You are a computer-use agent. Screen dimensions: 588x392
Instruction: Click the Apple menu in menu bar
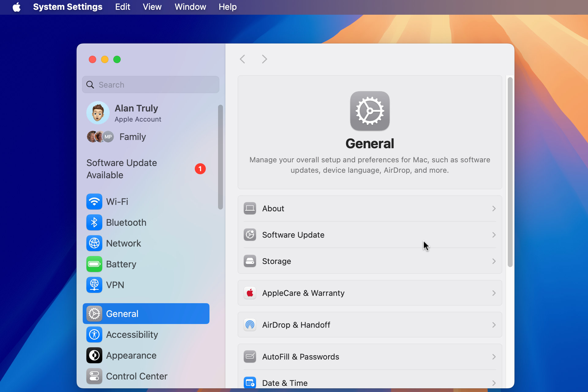(x=17, y=7)
